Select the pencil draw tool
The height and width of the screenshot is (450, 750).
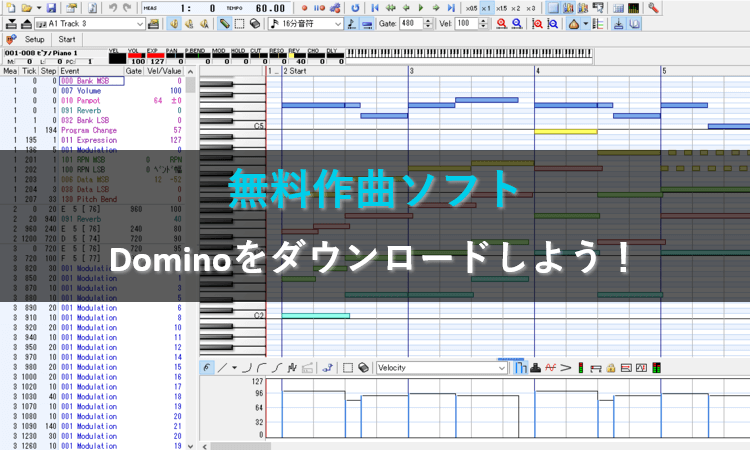coord(224,22)
